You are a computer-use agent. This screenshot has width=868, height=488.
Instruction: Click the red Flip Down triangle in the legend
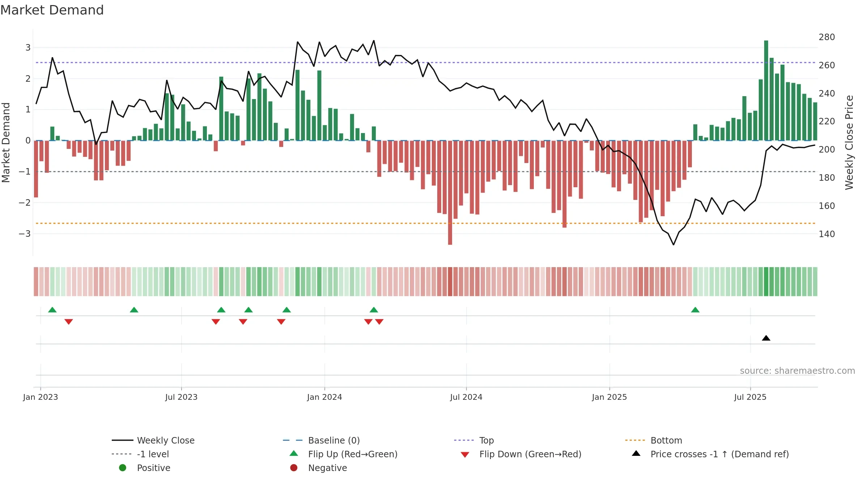[465, 455]
